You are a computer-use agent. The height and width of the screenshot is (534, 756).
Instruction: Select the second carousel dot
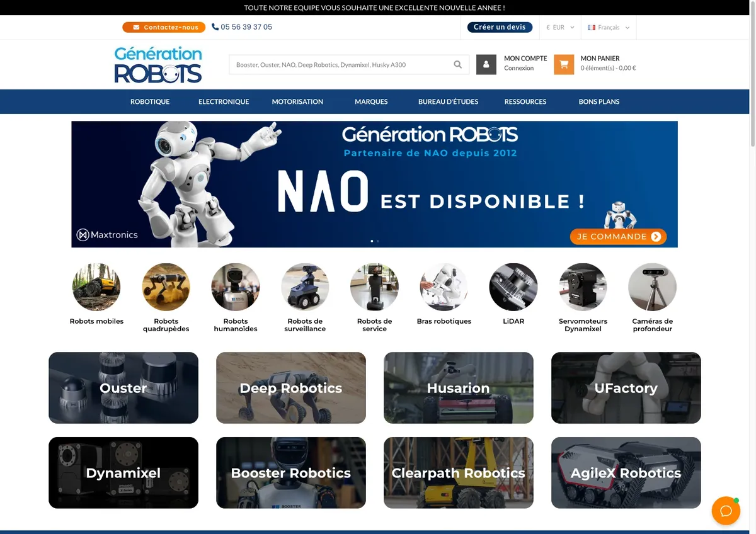click(377, 241)
